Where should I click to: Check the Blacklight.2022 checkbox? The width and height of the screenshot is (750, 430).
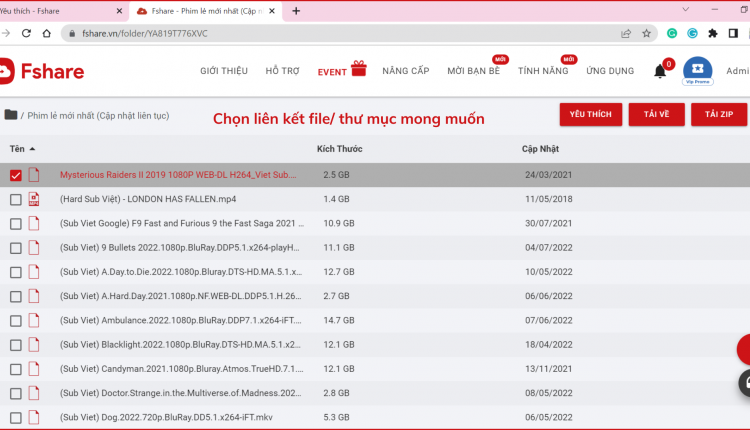tap(16, 345)
